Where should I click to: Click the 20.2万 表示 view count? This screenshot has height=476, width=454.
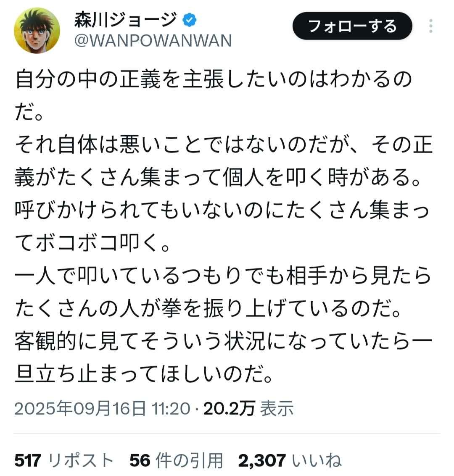248,408
